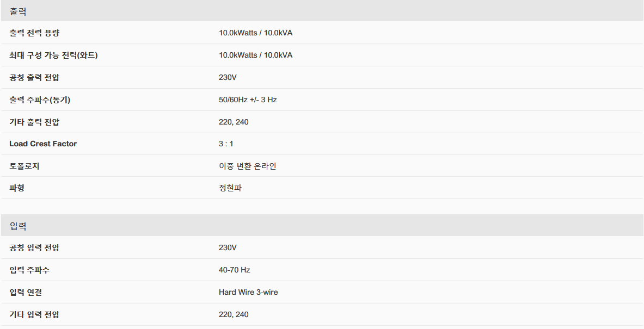This screenshot has height=329, width=644.
Task: Click the 입력 section header
Action: [x=18, y=226]
